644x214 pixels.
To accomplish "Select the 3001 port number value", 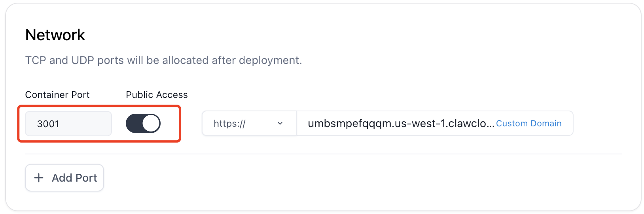I will pos(48,124).
